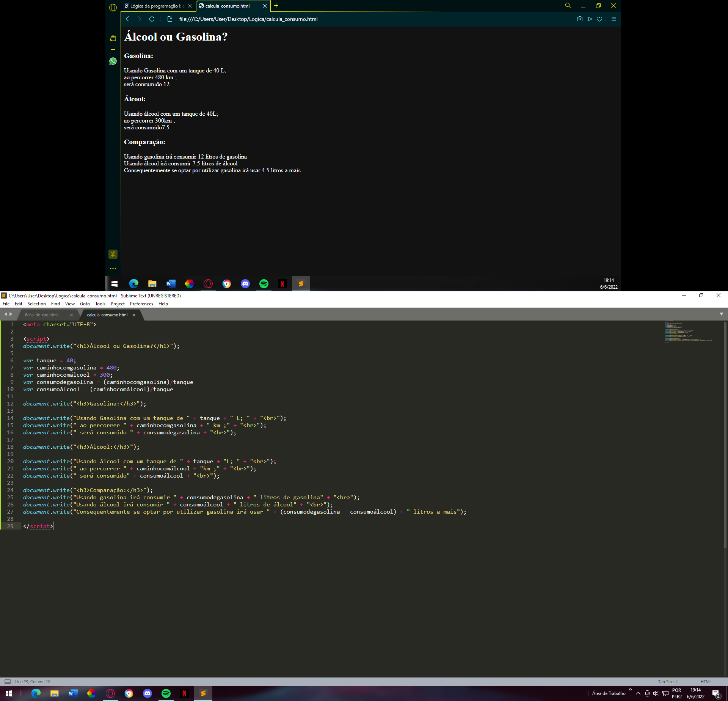Click Sublime Text in taskbar under Opera window
The height and width of the screenshot is (701, 728).
301,284
